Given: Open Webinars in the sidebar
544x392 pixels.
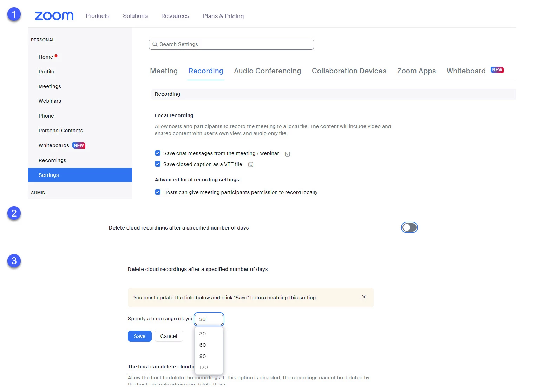Looking at the screenshot, I should coord(50,101).
